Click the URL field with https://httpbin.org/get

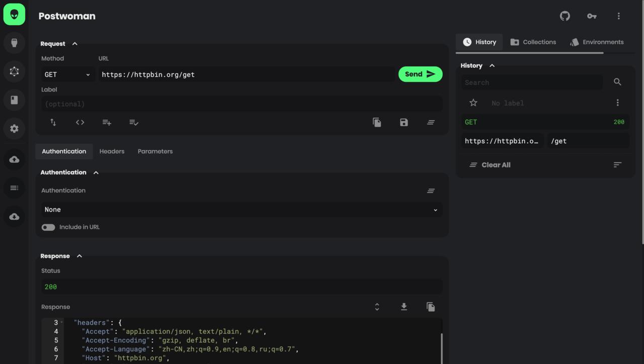point(247,74)
